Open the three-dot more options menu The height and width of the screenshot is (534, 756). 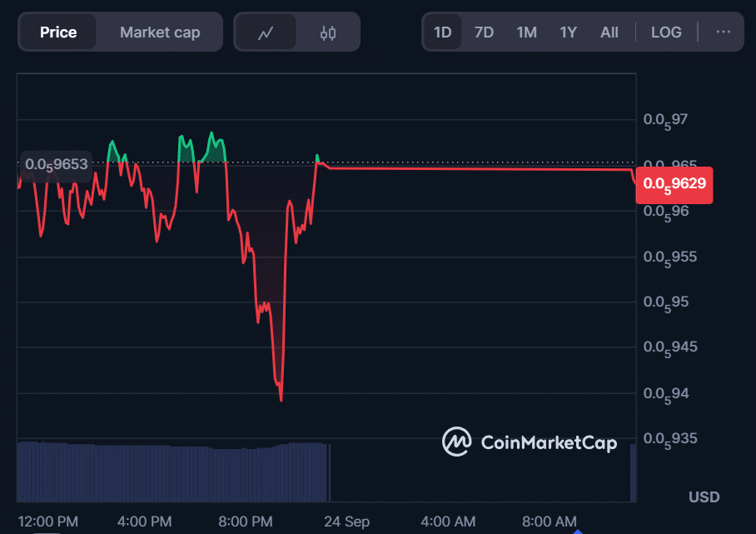pos(723,32)
